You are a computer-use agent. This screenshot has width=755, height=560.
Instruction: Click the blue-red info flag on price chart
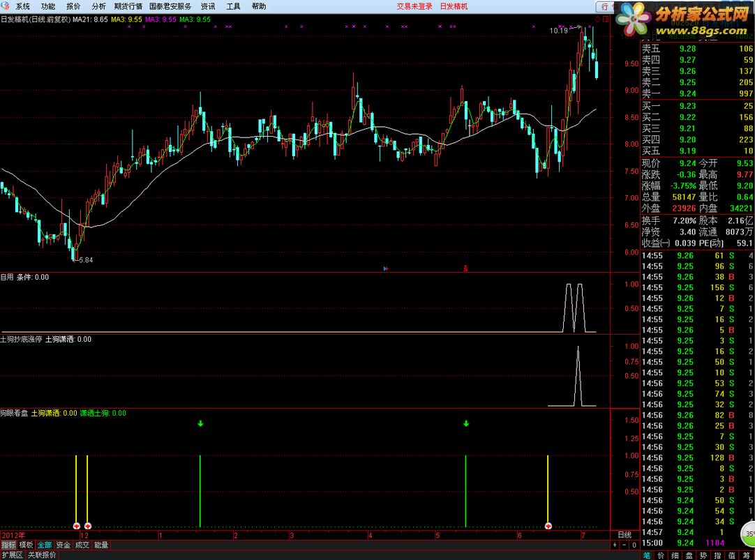click(386, 268)
